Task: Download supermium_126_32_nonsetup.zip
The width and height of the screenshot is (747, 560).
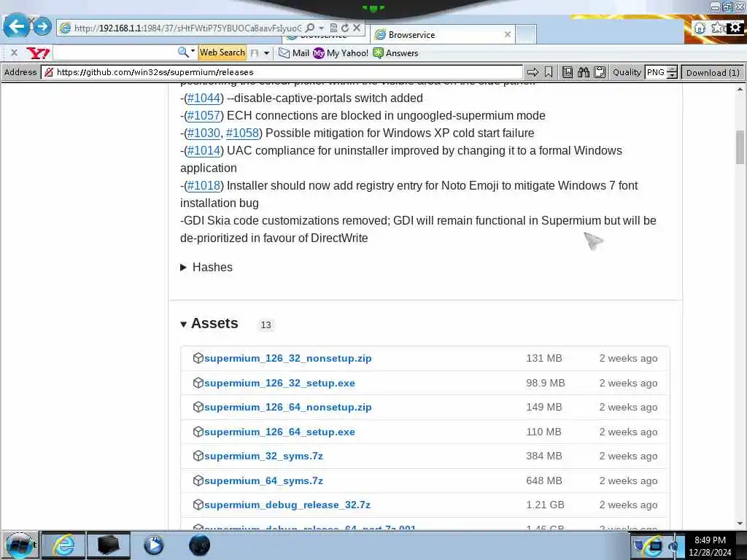Action: (x=287, y=358)
